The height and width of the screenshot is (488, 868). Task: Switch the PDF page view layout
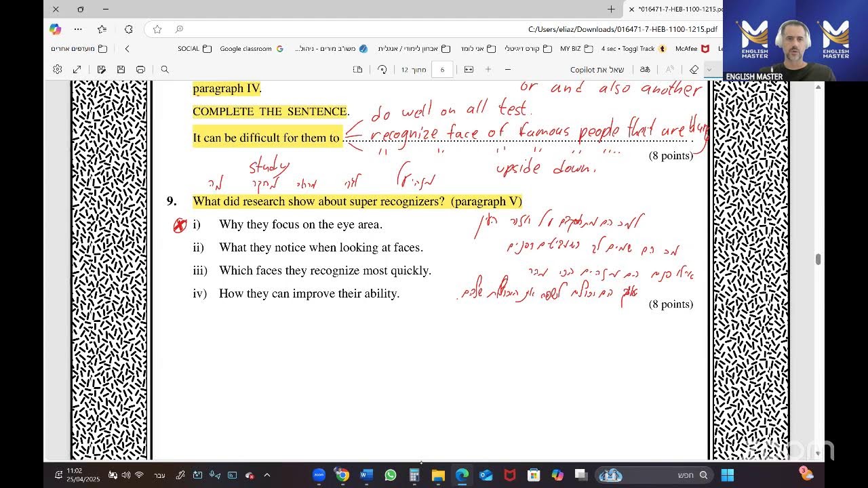tap(358, 69)
